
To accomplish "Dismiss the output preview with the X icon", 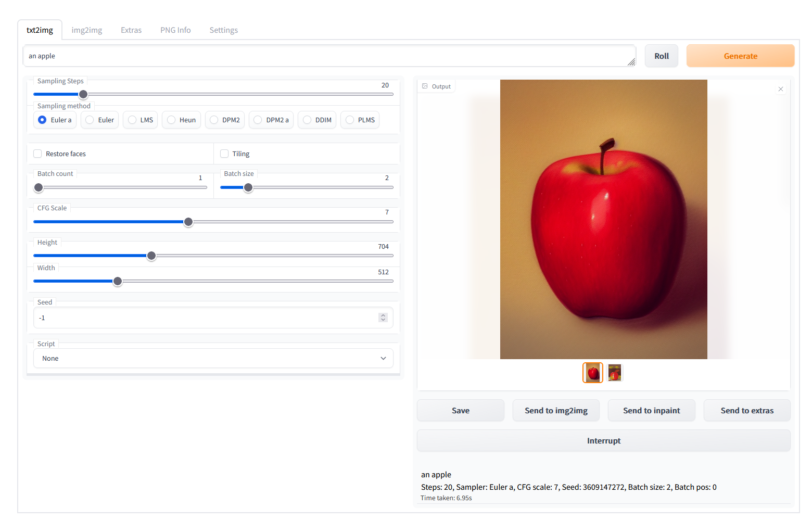I will pyautogui.click(x=781, y=89).
